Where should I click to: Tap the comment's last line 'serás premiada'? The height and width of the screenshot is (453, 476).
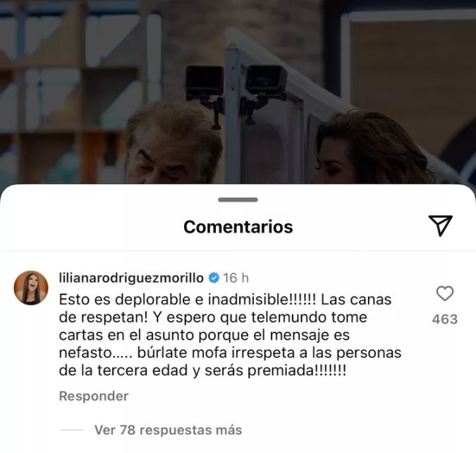(x=202, y=371)
